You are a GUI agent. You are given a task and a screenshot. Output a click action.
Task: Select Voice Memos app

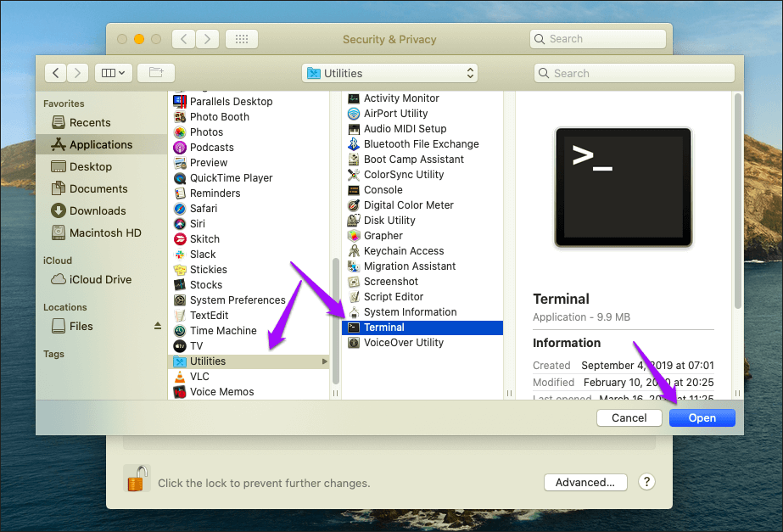[x=249, y=392]
